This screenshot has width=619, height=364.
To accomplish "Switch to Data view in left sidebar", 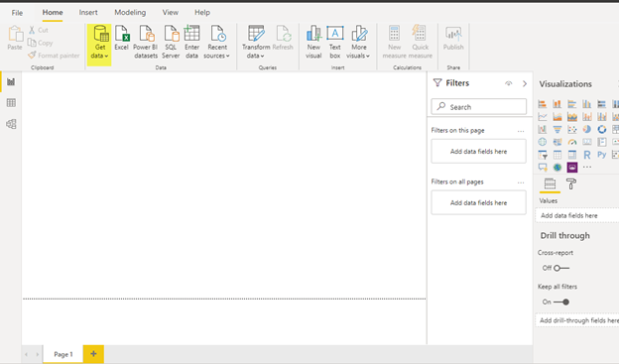I will [x=11, y=103].
